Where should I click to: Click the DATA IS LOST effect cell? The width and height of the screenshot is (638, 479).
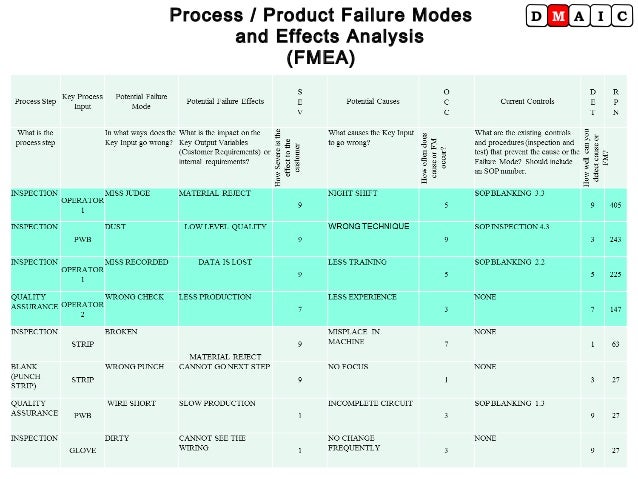(x=225, y=273)
